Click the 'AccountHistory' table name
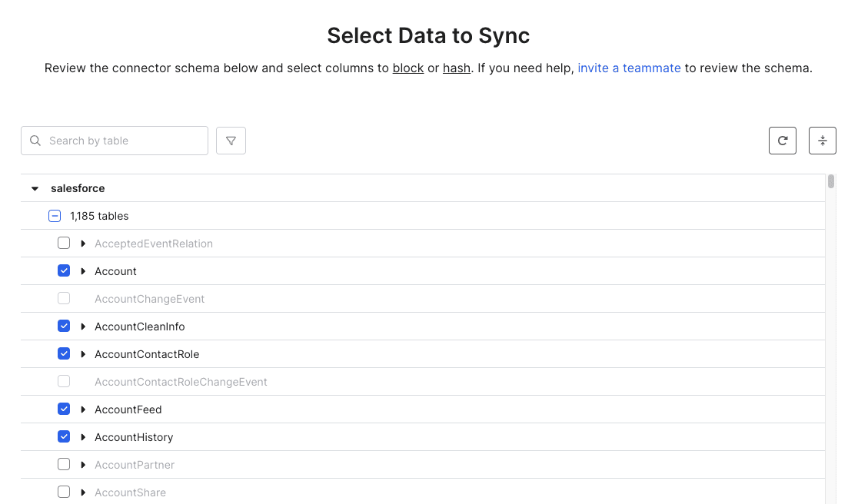848x504 pixels. [134, 437]
